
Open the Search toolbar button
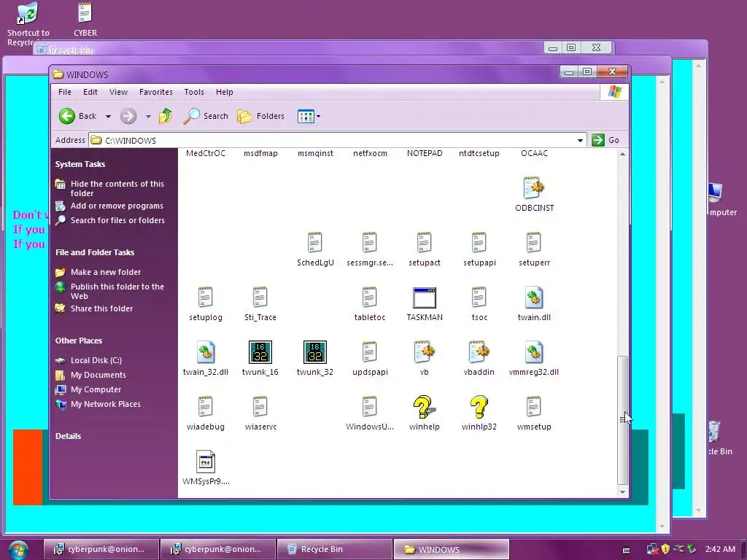coord(206,116)
